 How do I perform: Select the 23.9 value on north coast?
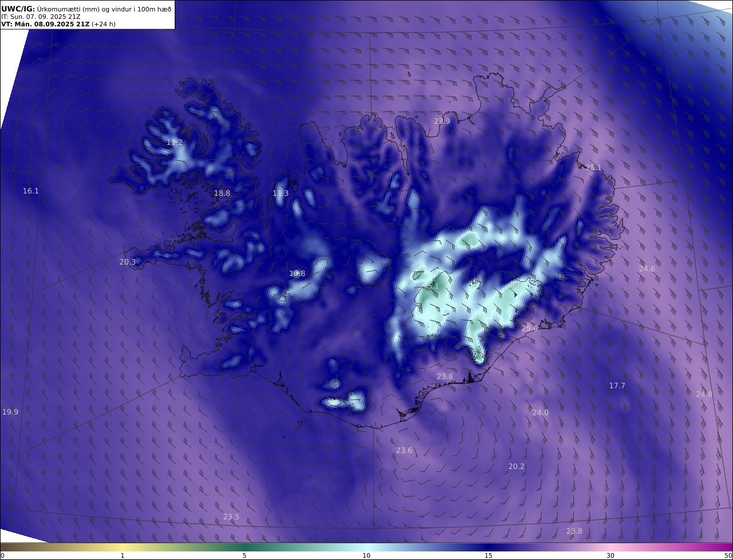point(442,121)
